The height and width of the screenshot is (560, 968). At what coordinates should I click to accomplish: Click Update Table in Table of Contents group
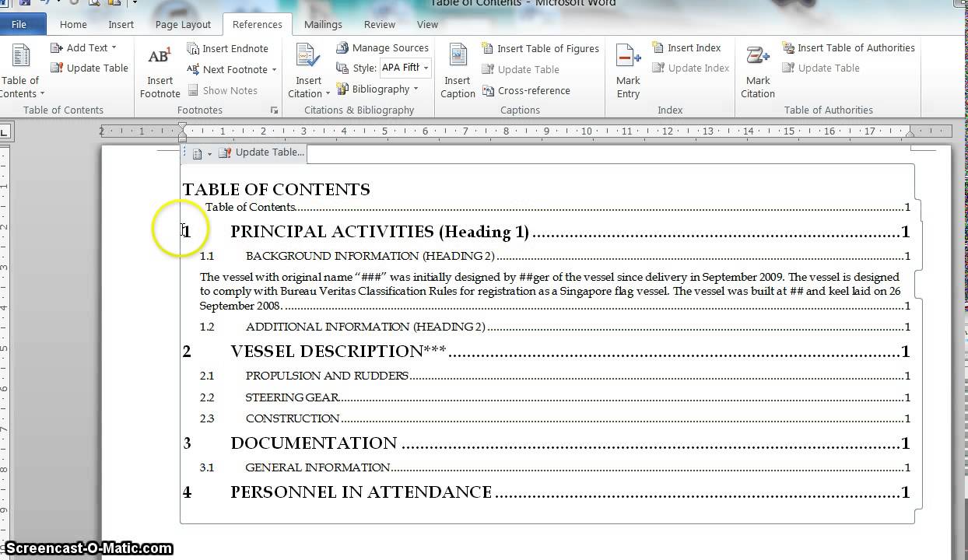coord(89,68)
